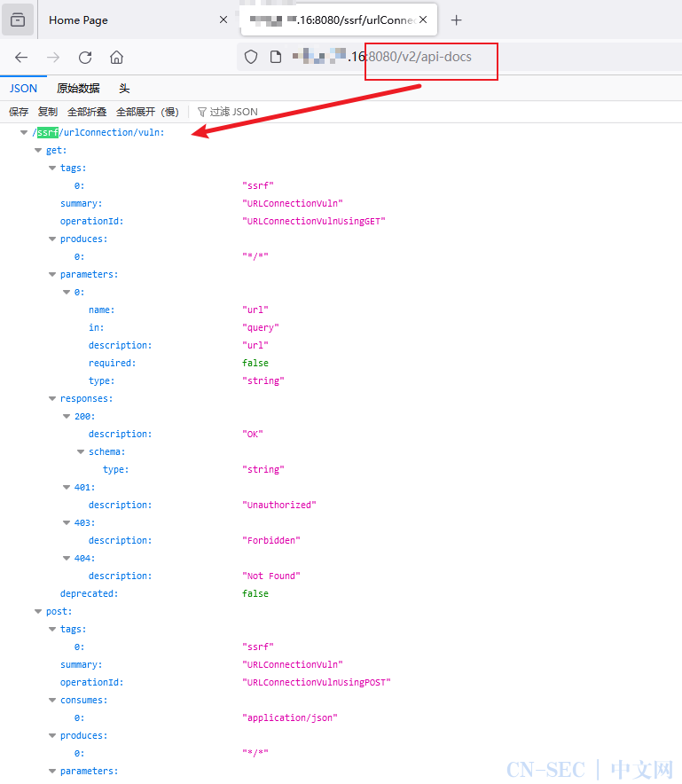Viewport: 682px width, 784px height.
Task: Select the value "OK"
Action: tap(253, 434)
